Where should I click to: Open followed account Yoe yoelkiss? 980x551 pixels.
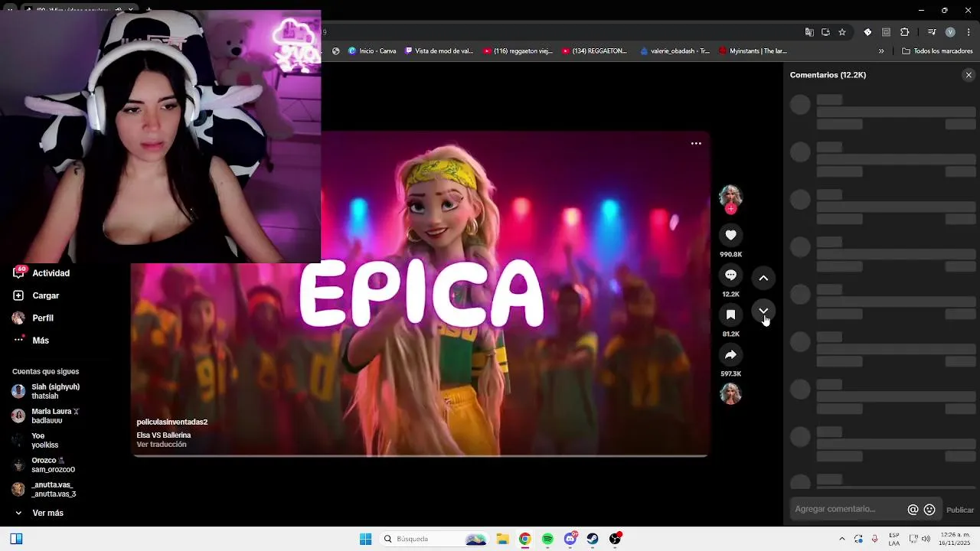[x=36, y=440]
